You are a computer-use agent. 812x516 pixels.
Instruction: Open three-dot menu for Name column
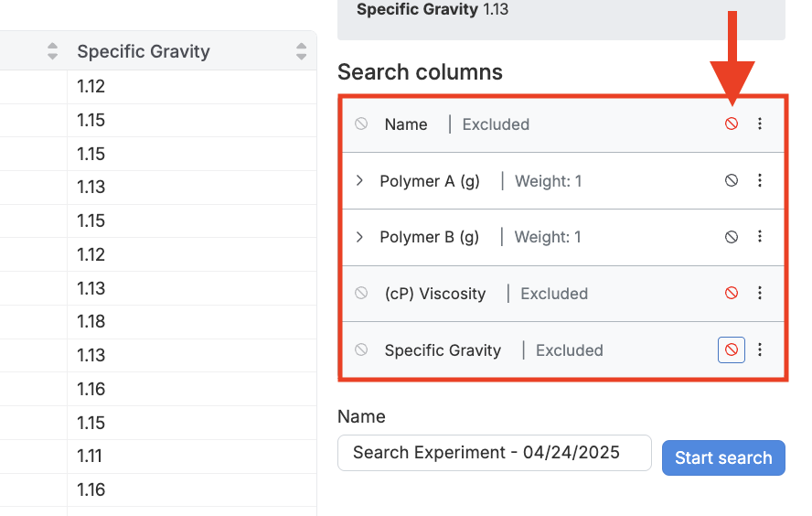pyautogui.click(x=760, y=124)
